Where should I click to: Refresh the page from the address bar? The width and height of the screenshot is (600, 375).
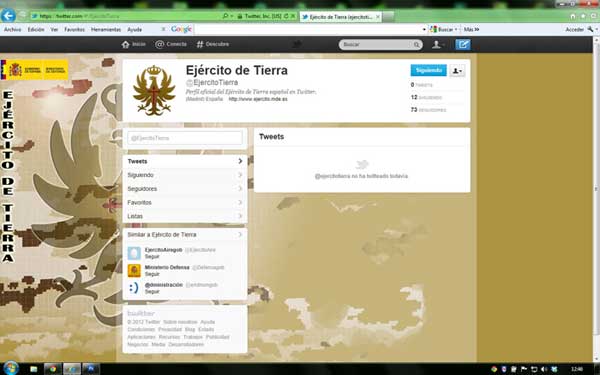[x=286, y=16]
